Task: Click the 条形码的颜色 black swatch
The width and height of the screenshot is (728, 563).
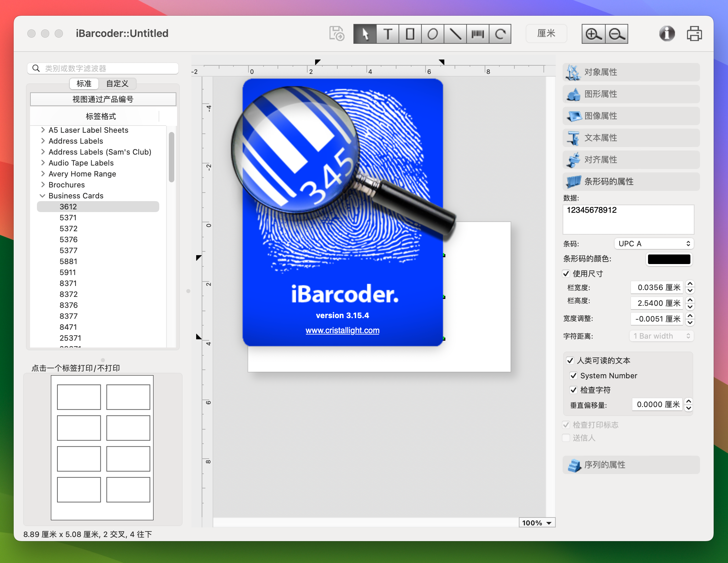Action: point(668,259)
